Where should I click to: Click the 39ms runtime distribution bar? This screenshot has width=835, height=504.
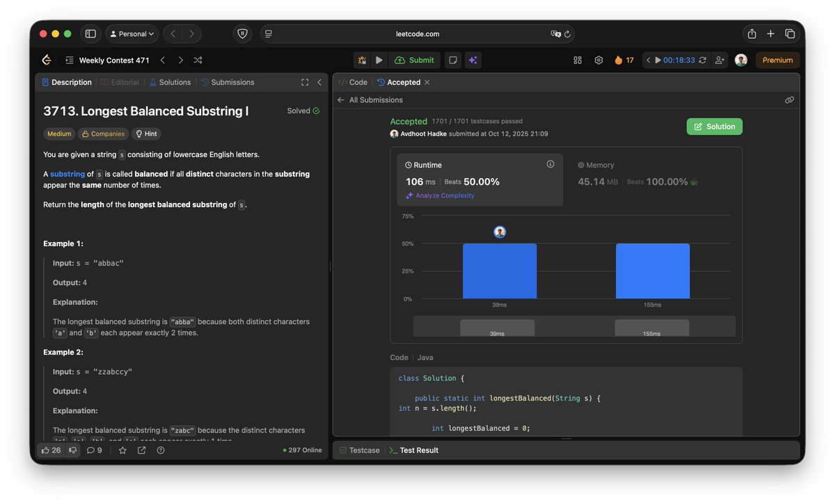(x=500, y=271)
